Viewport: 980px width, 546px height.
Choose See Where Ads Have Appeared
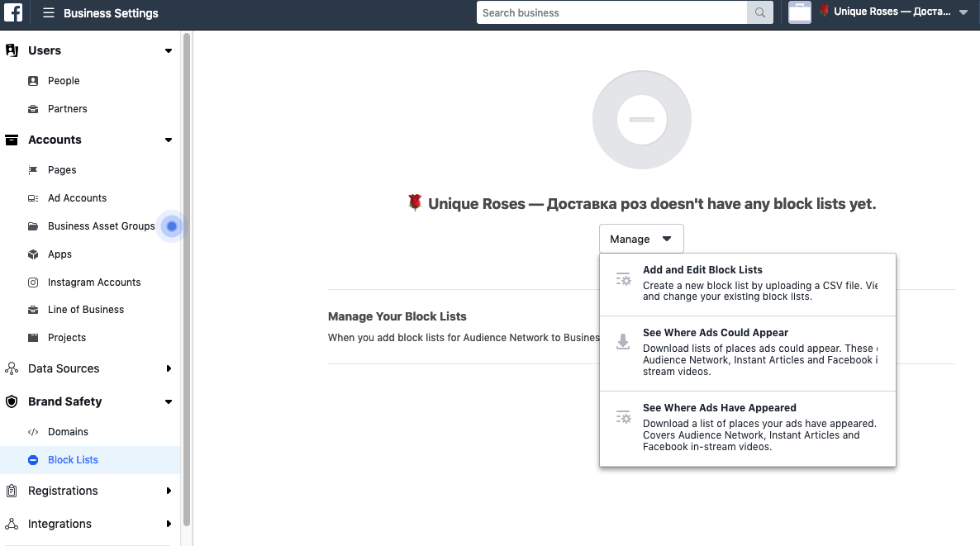click(748, 430)
